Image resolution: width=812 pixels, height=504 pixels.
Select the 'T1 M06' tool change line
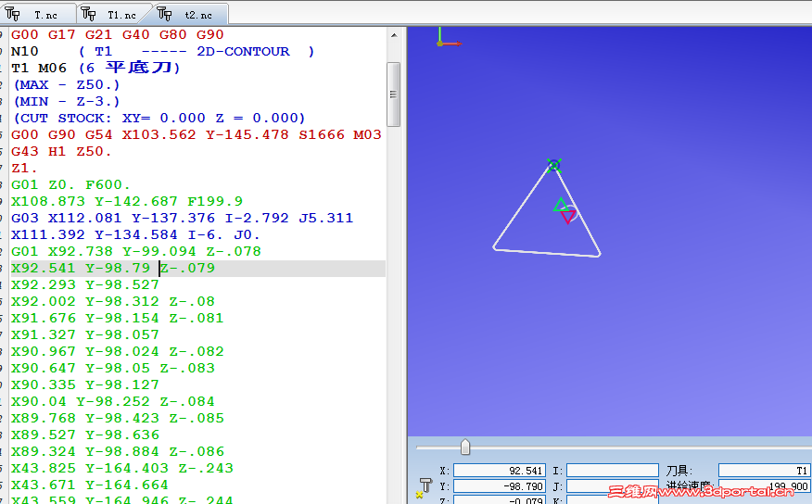click(95, 68)
